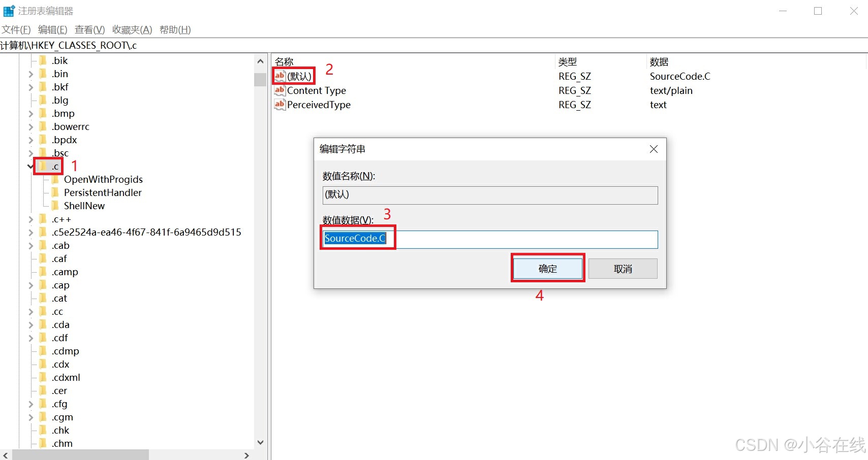This screenshot has width=868, height=460.
Task: Expand the .cap key
Action: tap(30, 285)
